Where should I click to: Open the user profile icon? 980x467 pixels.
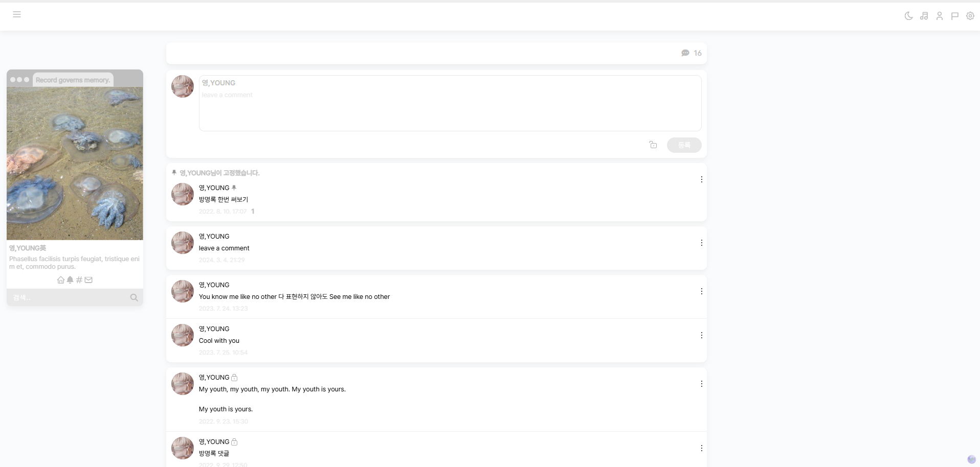click(x=939, y=16)
